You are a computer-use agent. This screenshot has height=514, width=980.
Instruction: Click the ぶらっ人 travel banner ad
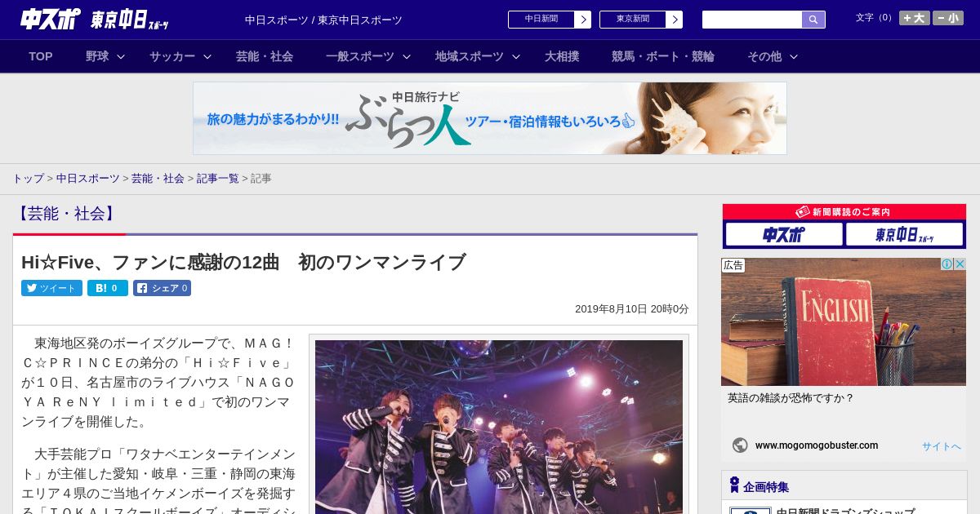[490, 118]
